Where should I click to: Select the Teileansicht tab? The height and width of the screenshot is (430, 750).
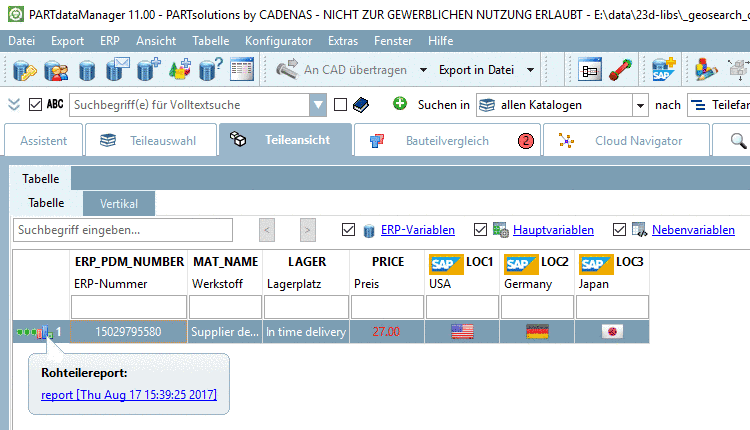(286, 140)
